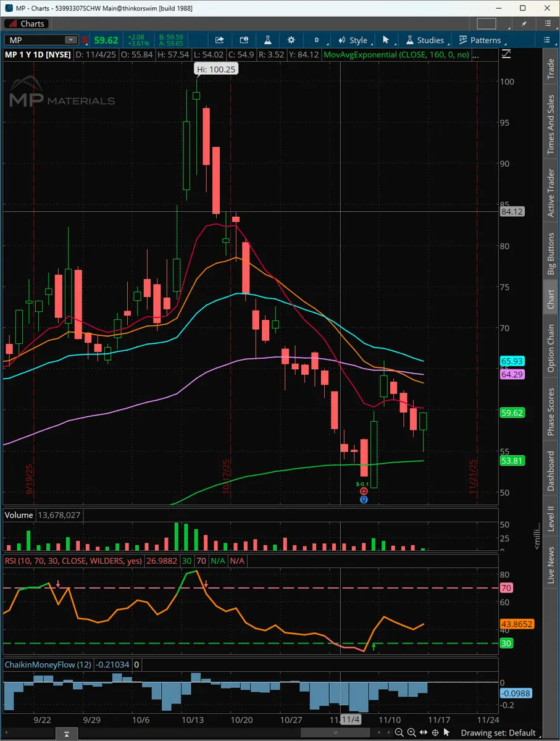Click the 11/21/25 expiration date marker
Screen dimensions: 560x741
tap(474, 477)
